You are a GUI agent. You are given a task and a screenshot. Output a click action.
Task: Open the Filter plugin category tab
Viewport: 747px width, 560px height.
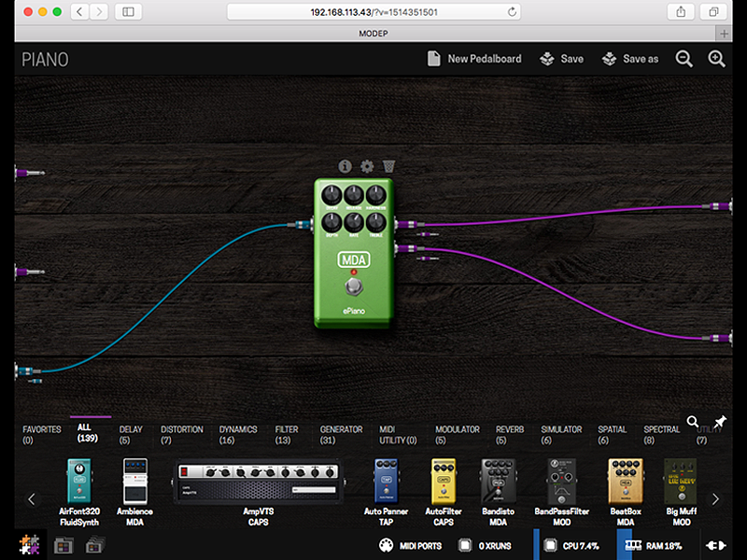tap(287, 435)
